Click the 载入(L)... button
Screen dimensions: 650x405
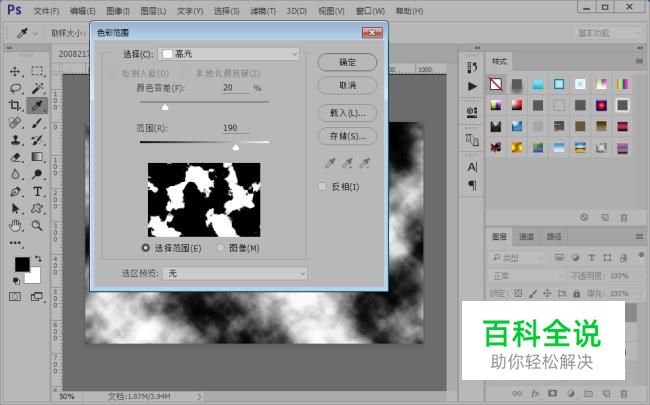pos(347,113)
